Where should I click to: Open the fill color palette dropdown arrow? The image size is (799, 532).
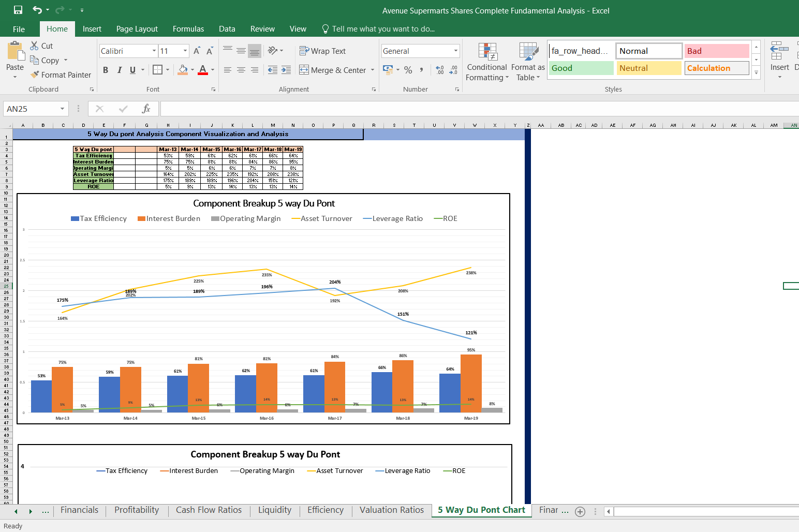193,70
